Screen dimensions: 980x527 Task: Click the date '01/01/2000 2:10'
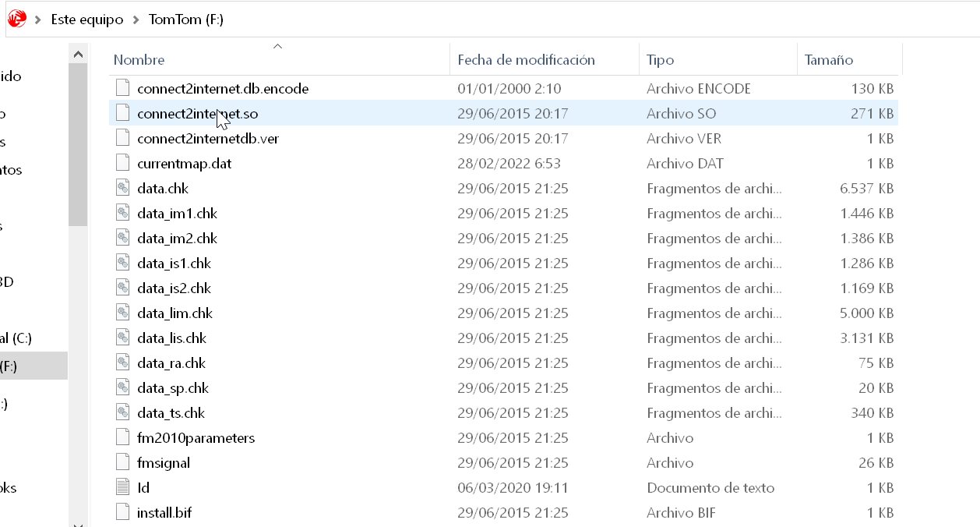click(x=509, y=88)
